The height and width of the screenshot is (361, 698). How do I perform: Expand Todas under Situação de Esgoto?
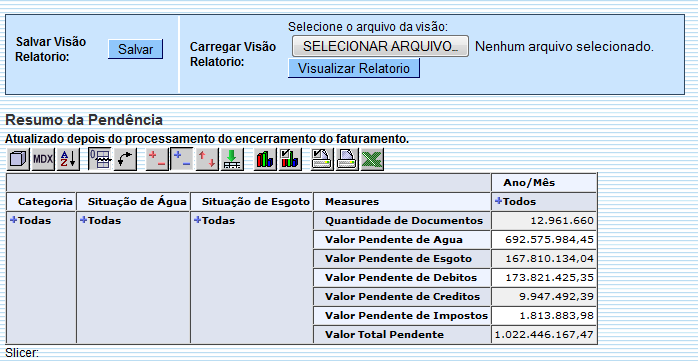click(x=197, y=220)
